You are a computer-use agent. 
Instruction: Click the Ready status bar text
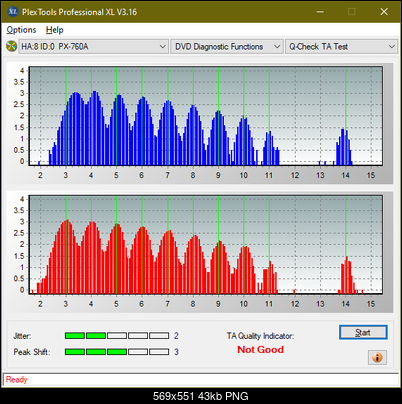coord(17,380)
